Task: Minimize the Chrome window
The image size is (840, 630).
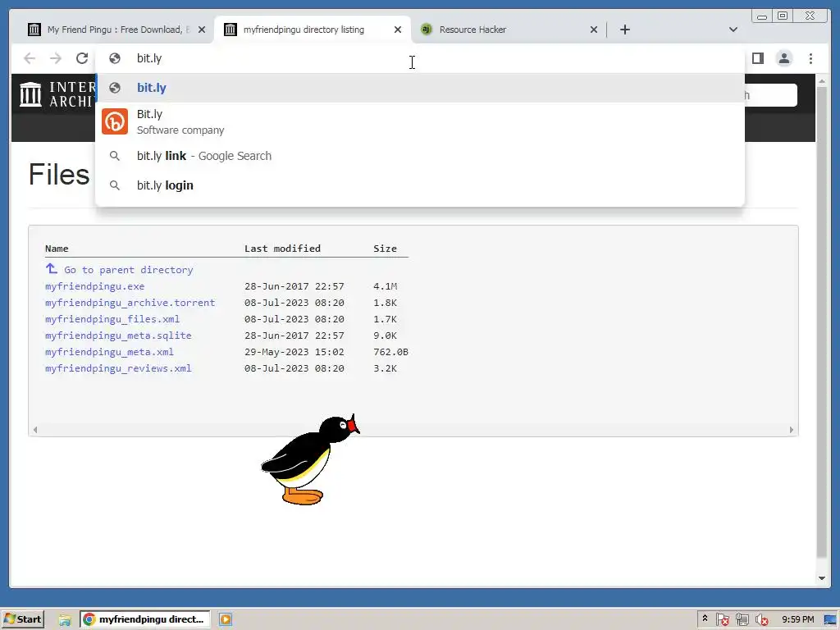Action: click(762, 16)
